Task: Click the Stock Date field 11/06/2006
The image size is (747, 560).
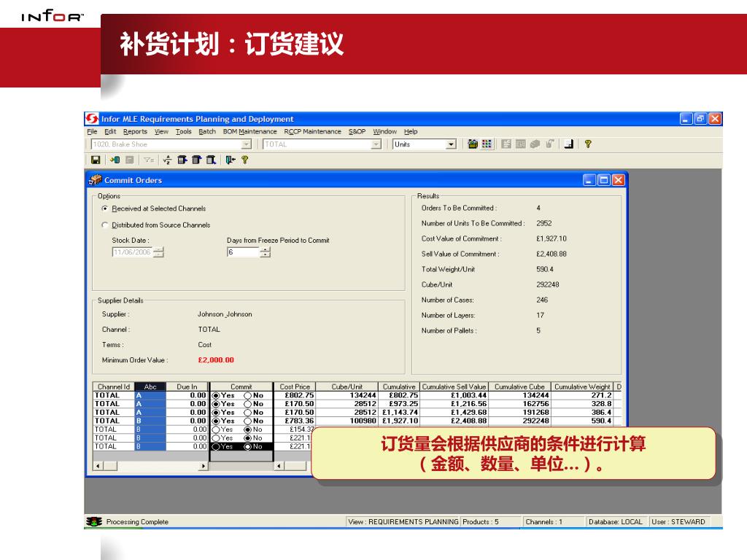Action: pos(133,252)
